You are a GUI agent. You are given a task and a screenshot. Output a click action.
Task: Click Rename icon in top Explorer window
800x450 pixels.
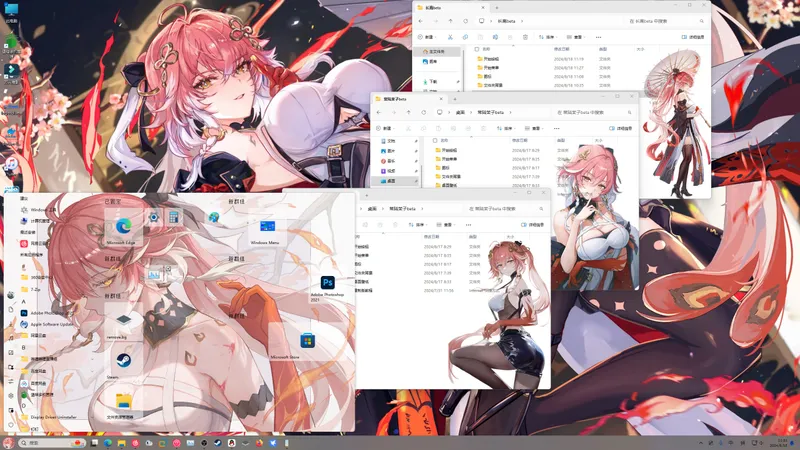coord(495,37)
